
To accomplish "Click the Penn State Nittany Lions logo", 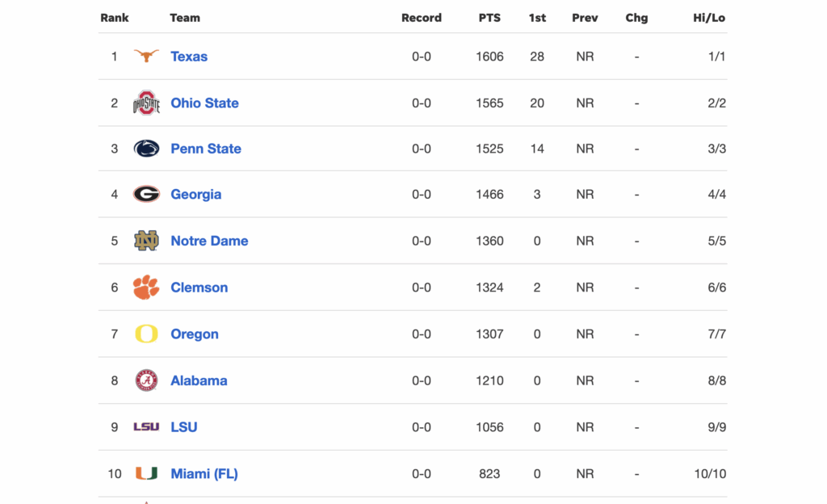I will coord(146,149).
